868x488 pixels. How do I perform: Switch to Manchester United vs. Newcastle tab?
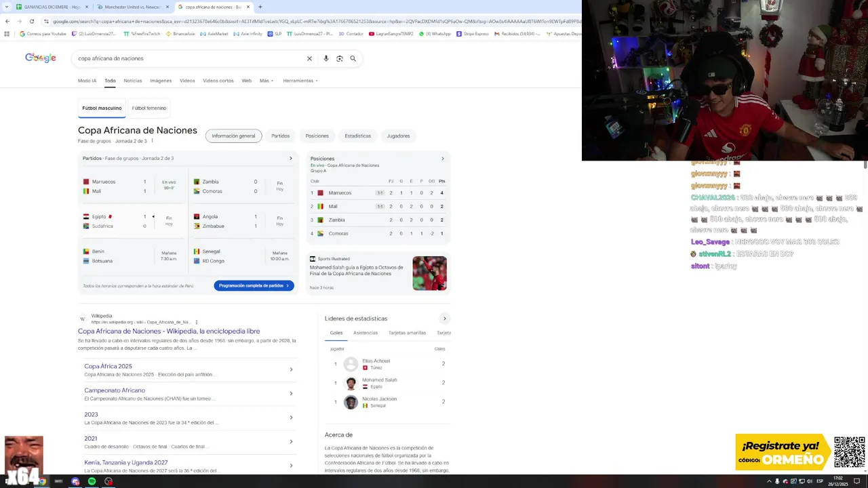point(132,7)
